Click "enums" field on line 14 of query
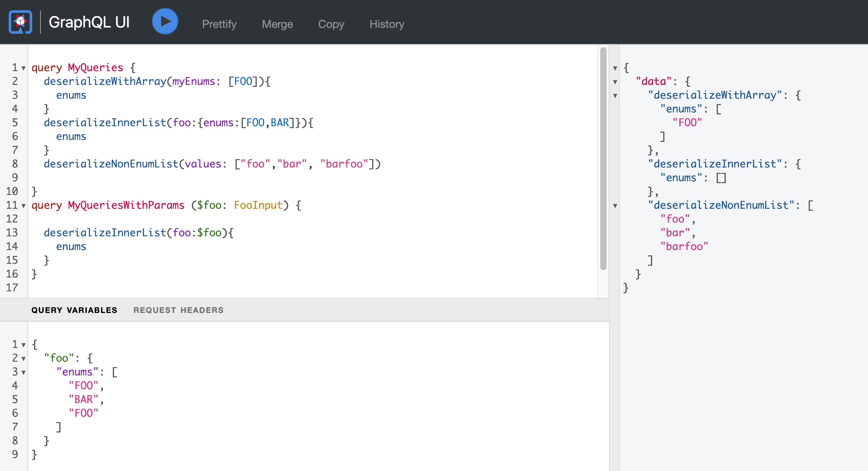 [71, 247]
